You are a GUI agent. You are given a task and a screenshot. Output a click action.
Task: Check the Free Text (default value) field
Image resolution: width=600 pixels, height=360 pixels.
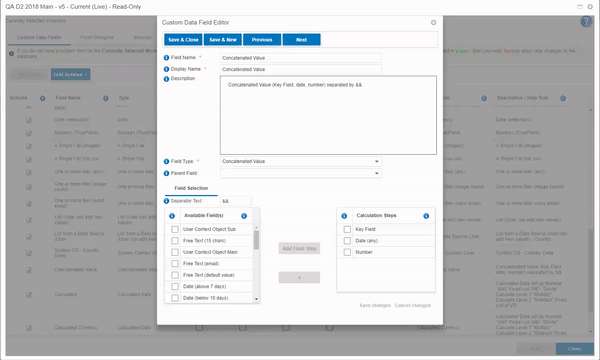coord(175,275)
